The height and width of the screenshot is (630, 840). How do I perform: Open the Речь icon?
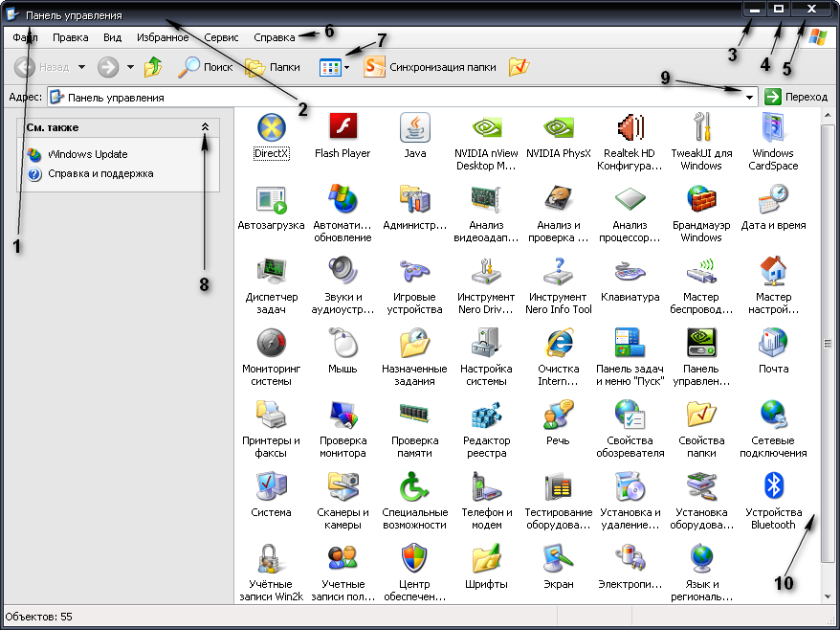click(558, 415)
